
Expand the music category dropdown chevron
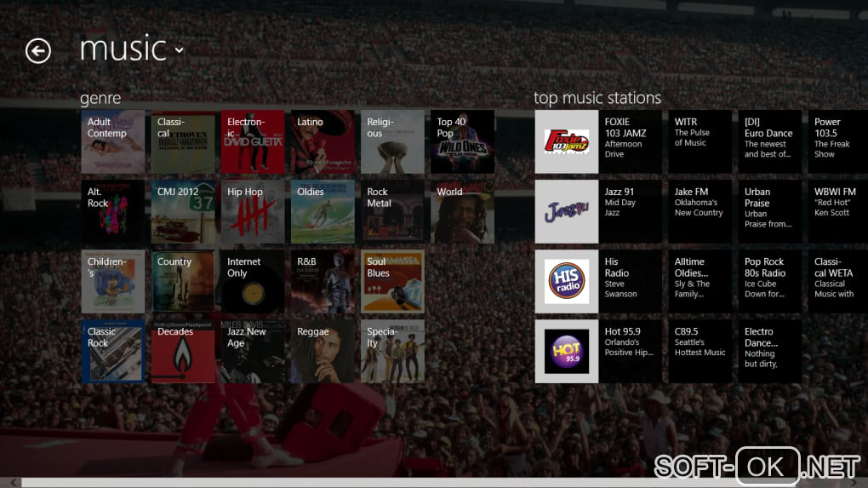coord(180,50)
